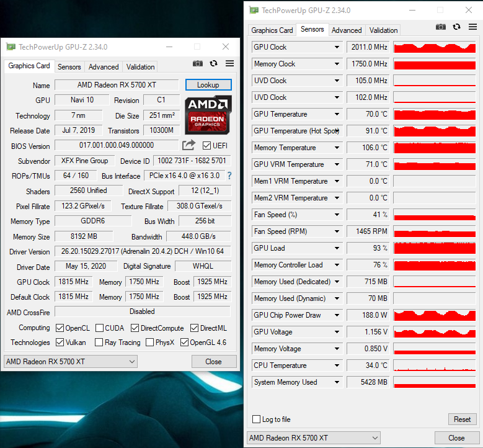Open the GPU Chip Power Draw dropdown
The width and height of the screenshot is (483, 448).
tap(337, 315)
